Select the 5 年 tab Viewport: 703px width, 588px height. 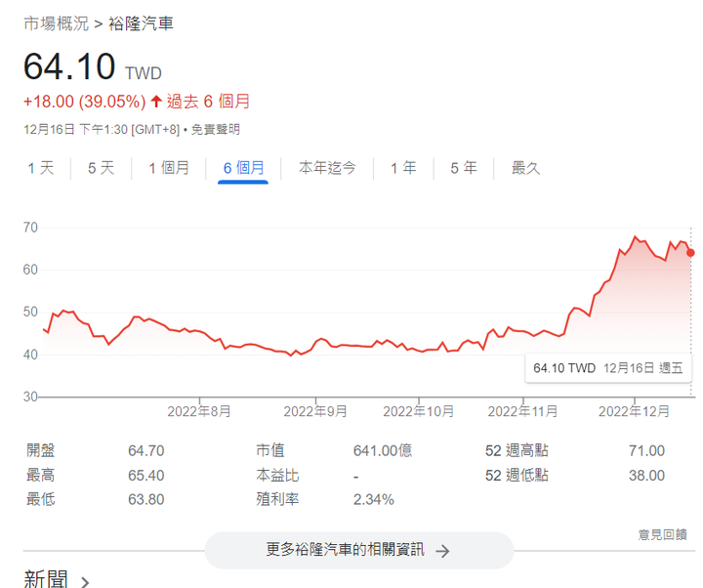(x=464, y=168)
